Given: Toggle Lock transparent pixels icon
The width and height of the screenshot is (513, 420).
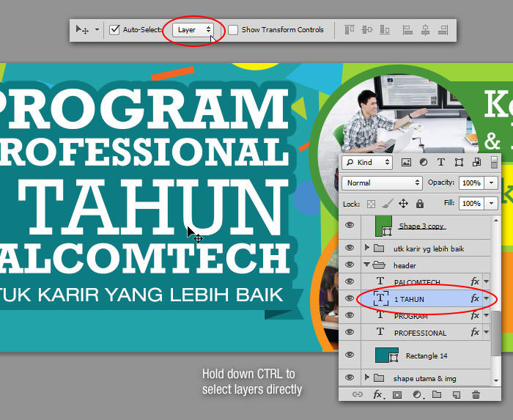Looking at the screenshot, I should click(x=371, y=204).
